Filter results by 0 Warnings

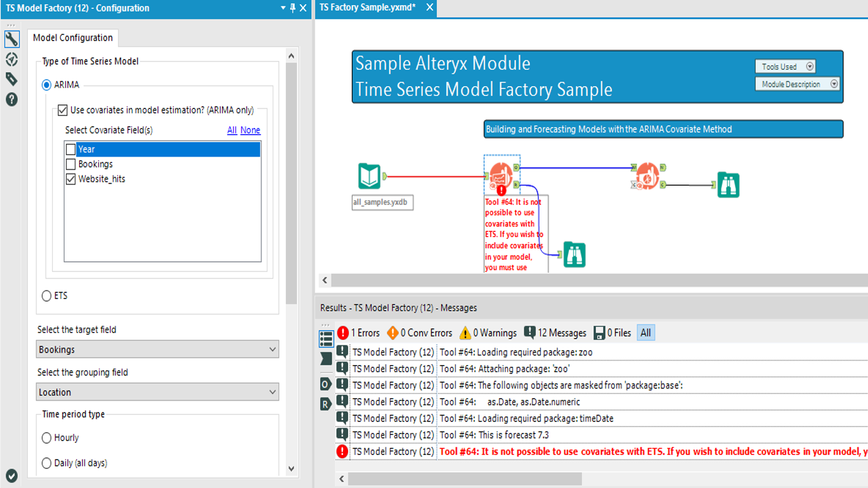tap(488, 333)
